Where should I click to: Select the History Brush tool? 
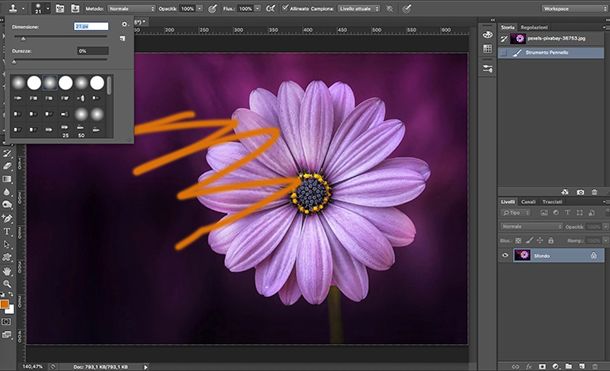point(7,153)
